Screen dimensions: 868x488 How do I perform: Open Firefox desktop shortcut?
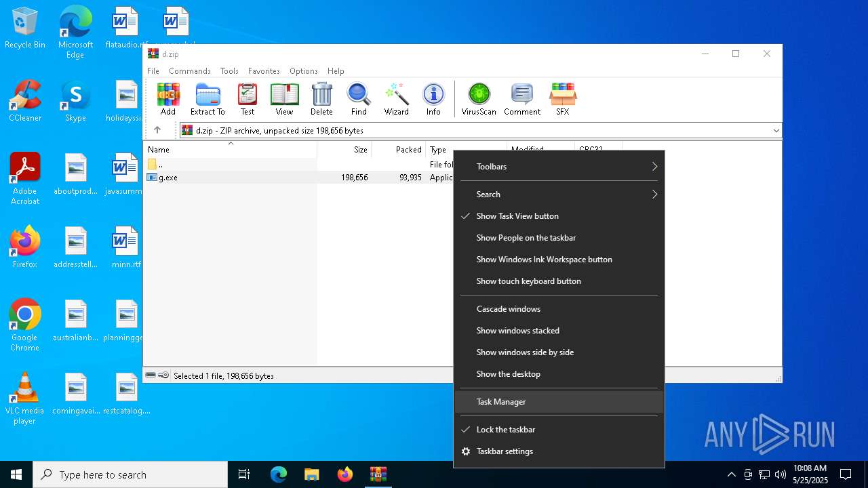(x=25, y=247)
